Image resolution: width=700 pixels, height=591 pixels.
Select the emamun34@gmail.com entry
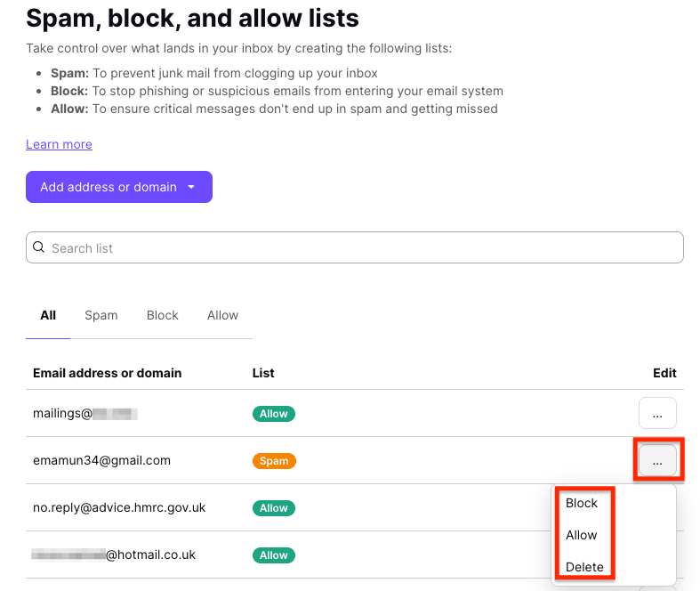click(101, 461)
